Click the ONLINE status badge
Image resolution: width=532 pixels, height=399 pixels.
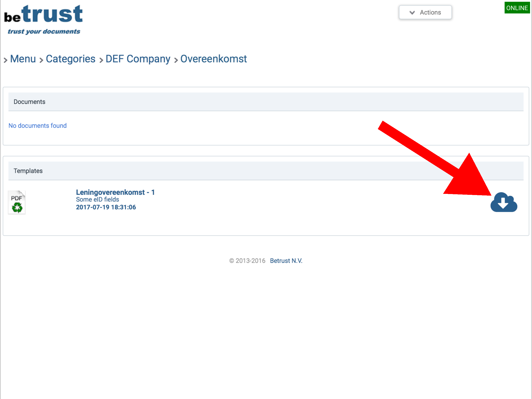pyautogui.click(x=517, y=8)
